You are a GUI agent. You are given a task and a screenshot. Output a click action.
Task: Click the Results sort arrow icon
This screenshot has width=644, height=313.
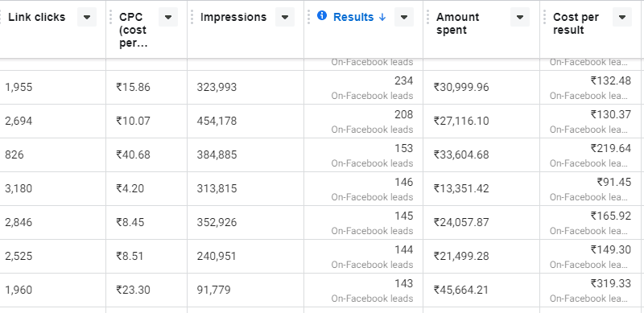pos(382,17)
